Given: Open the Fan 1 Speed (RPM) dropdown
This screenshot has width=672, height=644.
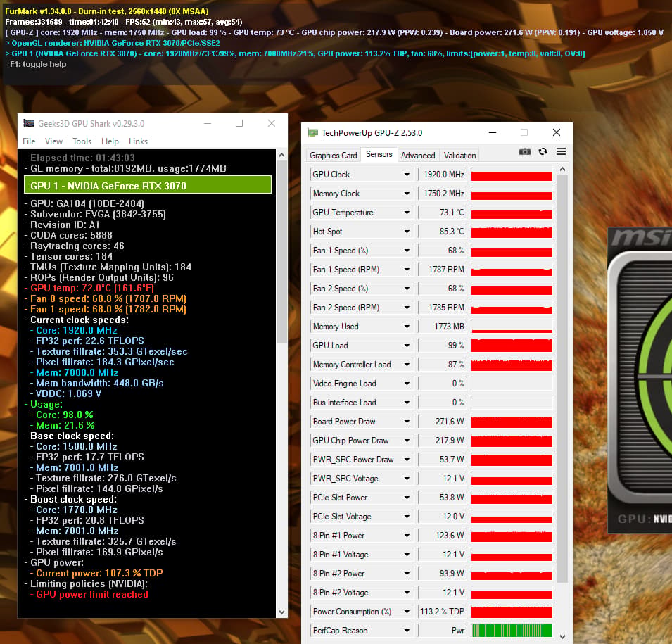Looking at the screenshot, I should tap(407, 270).
